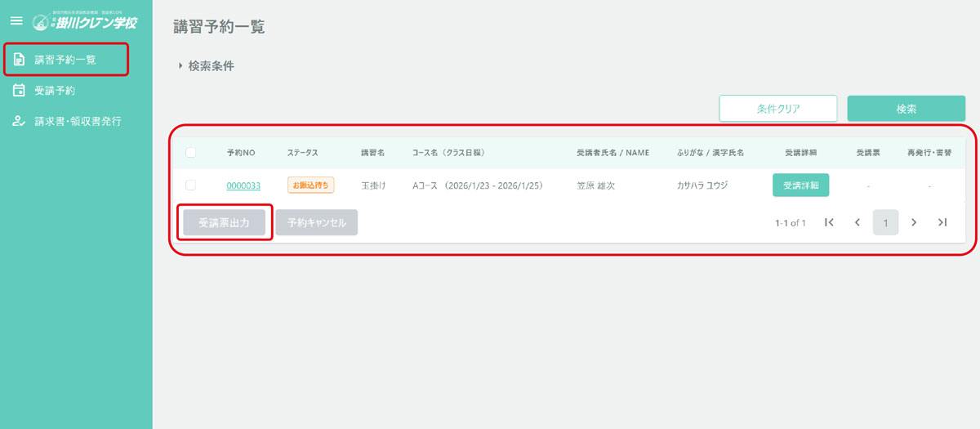Click the 検索 button

906,109
